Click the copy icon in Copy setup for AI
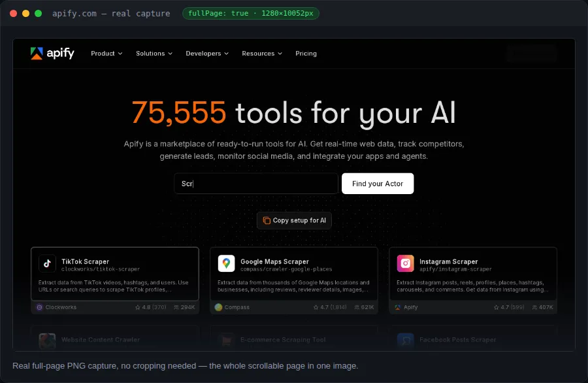The width and height of the screenshot is (588, 383). [267, 220]
